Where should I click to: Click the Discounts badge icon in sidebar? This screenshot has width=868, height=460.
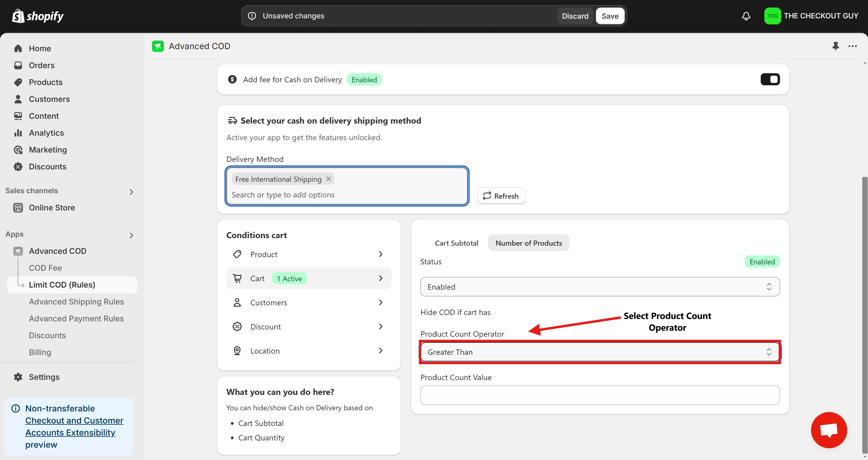[x=18, y=166]
